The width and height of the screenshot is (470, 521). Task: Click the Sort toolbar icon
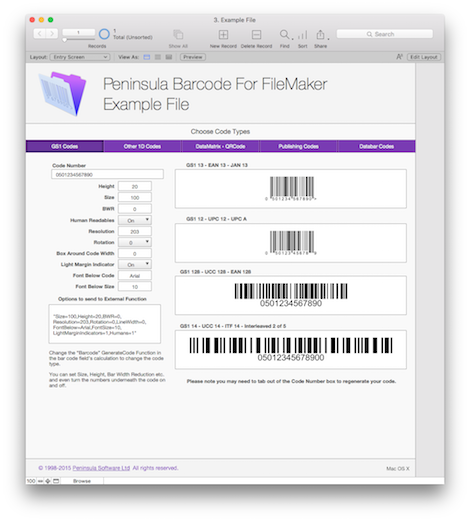302,35
